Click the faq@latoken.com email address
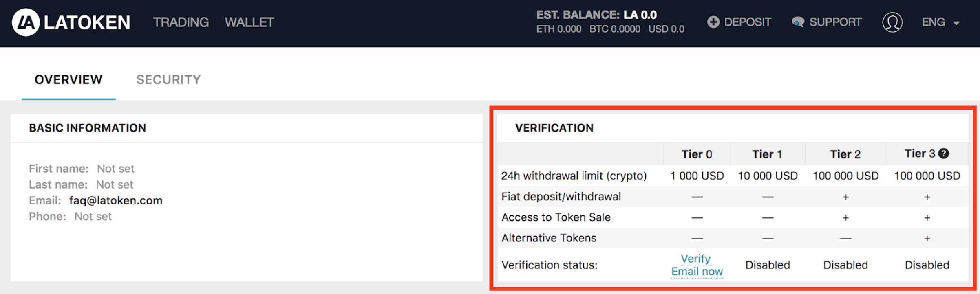 (116, 200)
